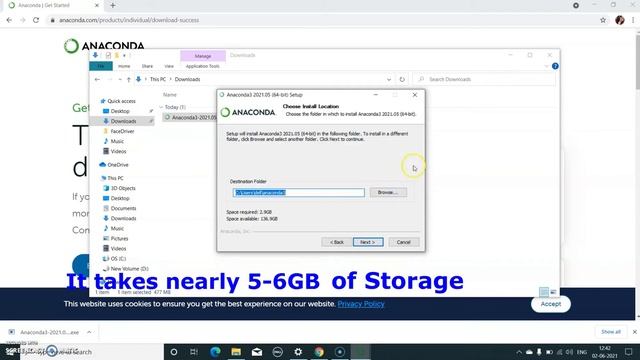Open the address bar history dropdown in Explorer

[x=389, y=79]
